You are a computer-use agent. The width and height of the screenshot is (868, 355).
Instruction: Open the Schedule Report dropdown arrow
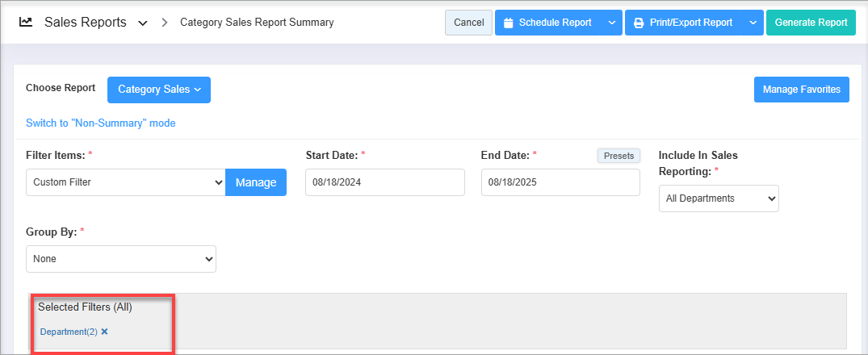pyautogui.click(x=611, y=23)
